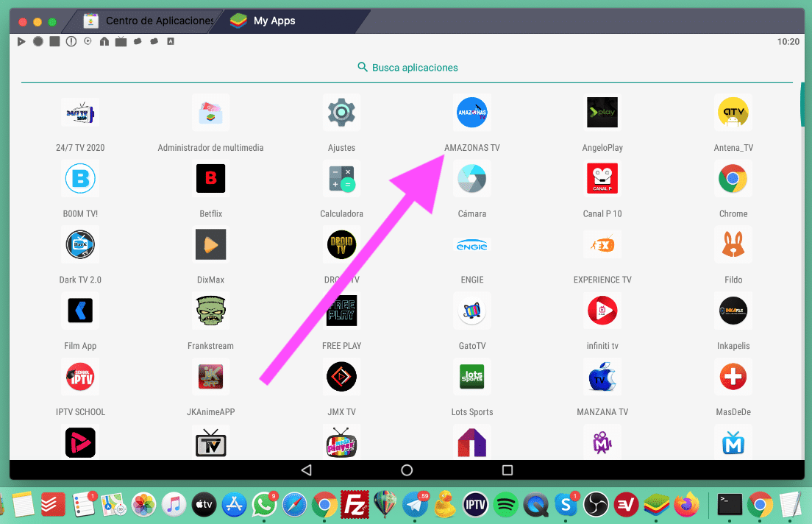Open the AMAZONAS TV app
This screenshot has width=812, height=524.
click(471, 113)
